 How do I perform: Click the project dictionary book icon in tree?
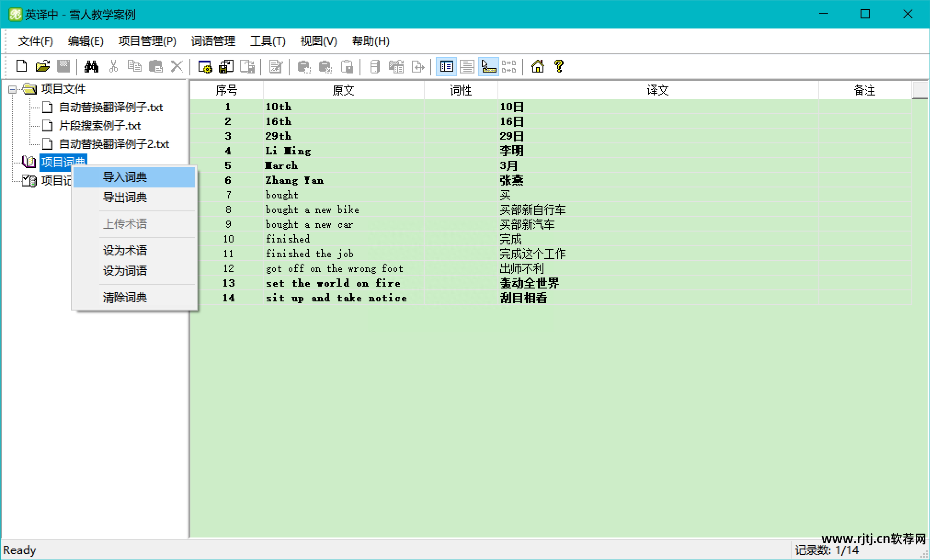click(x=29, y=162)
